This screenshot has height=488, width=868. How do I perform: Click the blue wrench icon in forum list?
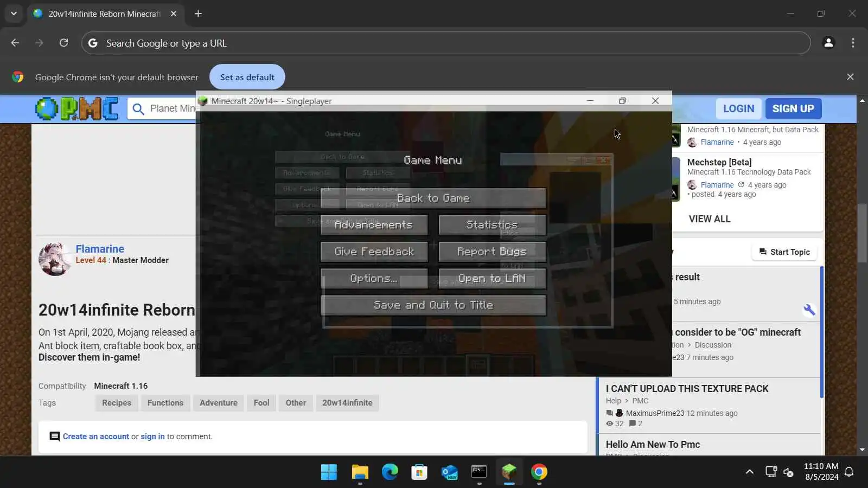(809, 310)
